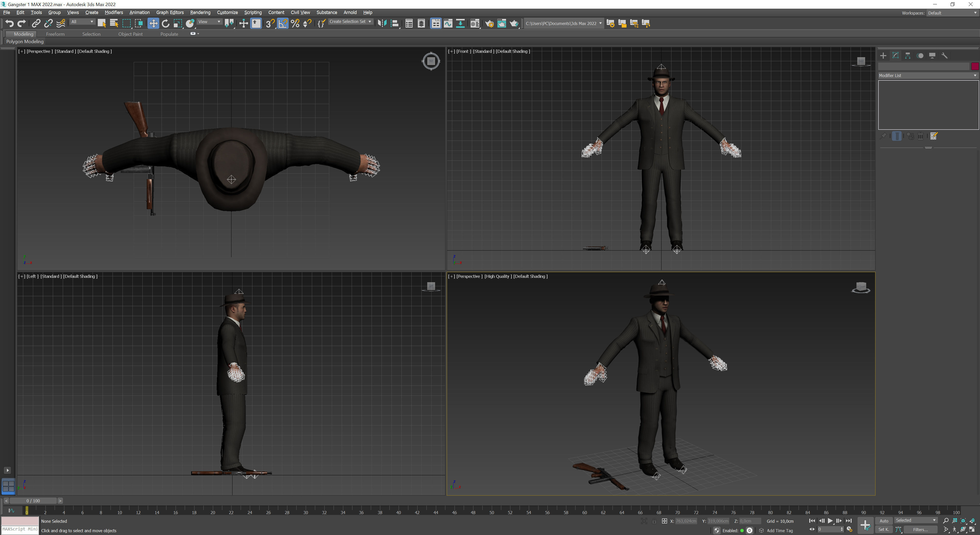Activate the Select and Move tool
Viewport: 980px width, 535px height.
[153, 23]
